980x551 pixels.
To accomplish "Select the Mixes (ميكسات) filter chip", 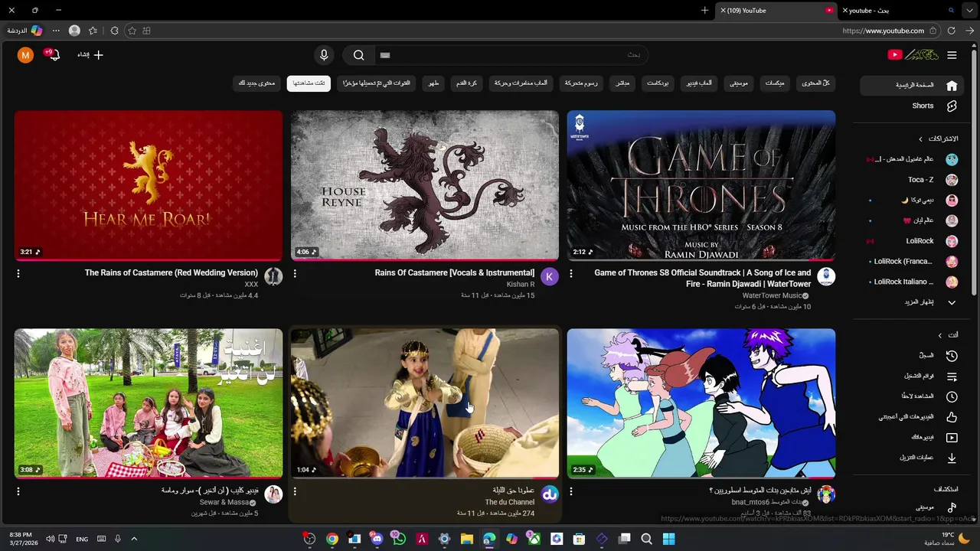I will coord(775,83).
